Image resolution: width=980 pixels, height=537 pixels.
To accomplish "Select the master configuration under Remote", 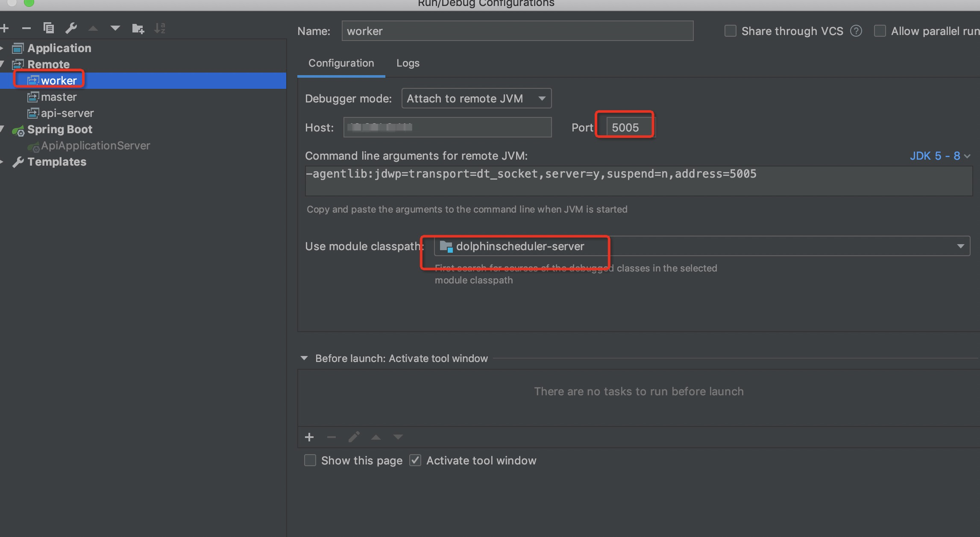I will (58, 96).
